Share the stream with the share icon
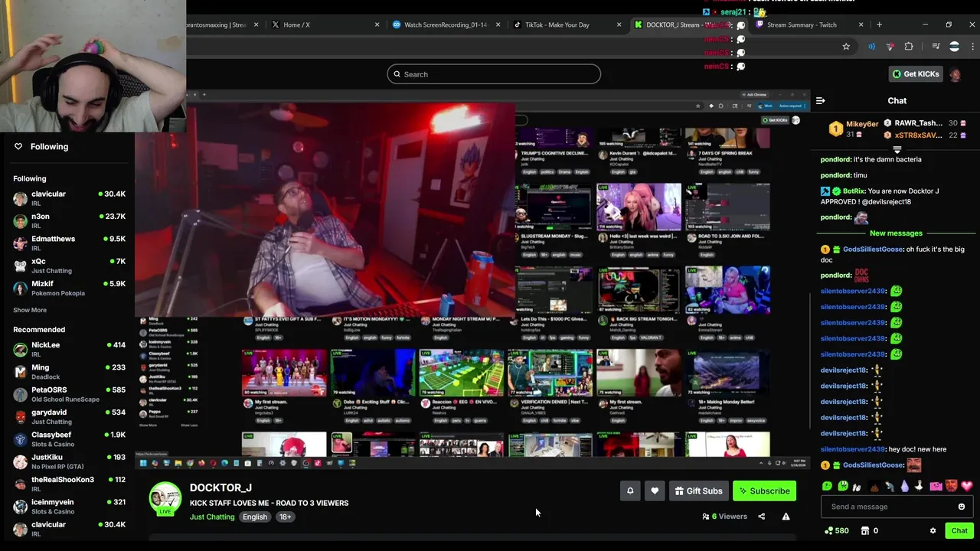This screenshot has width=980, height=551. click(761, 517)
